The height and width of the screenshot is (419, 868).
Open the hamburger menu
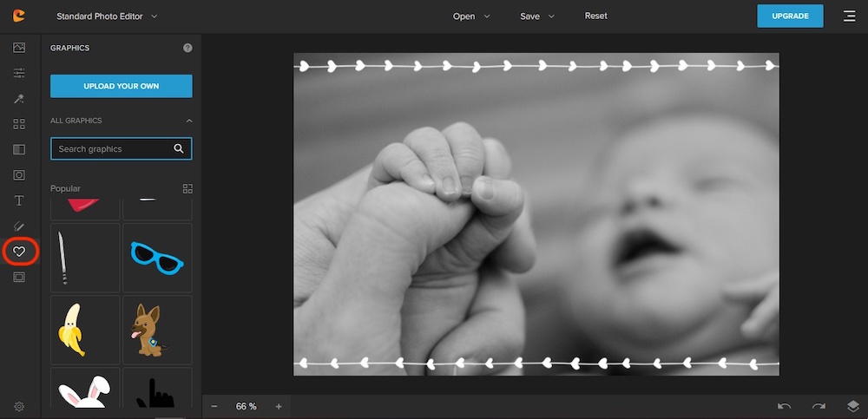[x=850, y=16]
